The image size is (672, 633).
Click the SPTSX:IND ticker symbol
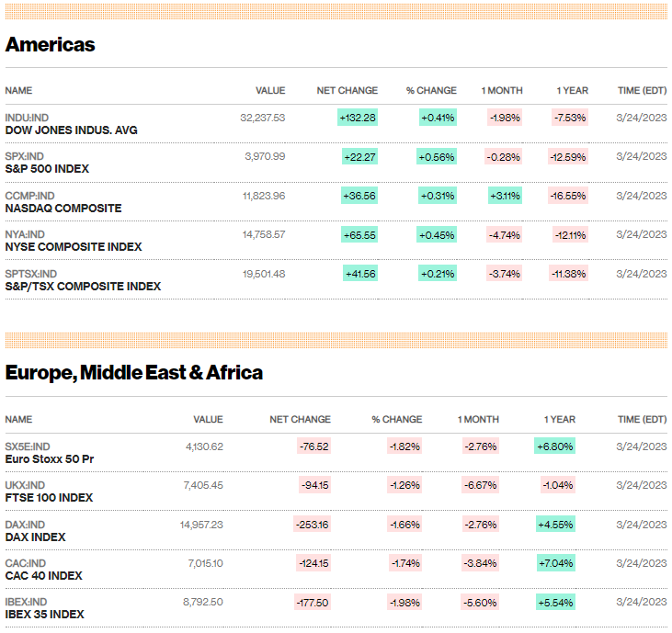(x=31, y=274)
